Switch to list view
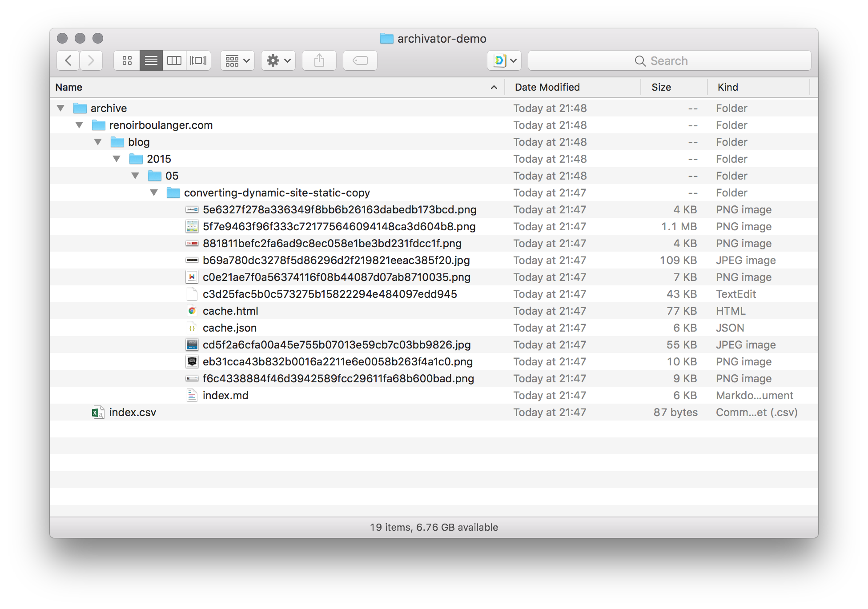The height and width of the screenshot is (609, 868). tap(151, 60)
